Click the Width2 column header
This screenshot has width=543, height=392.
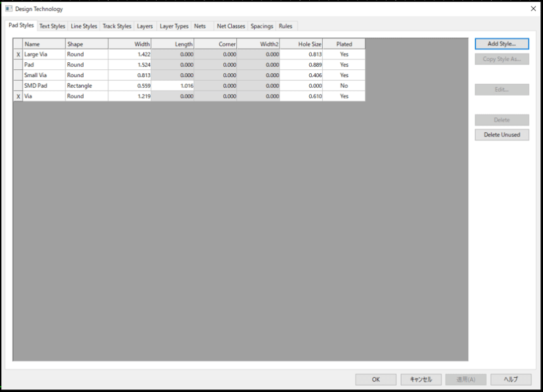(258, 44)
